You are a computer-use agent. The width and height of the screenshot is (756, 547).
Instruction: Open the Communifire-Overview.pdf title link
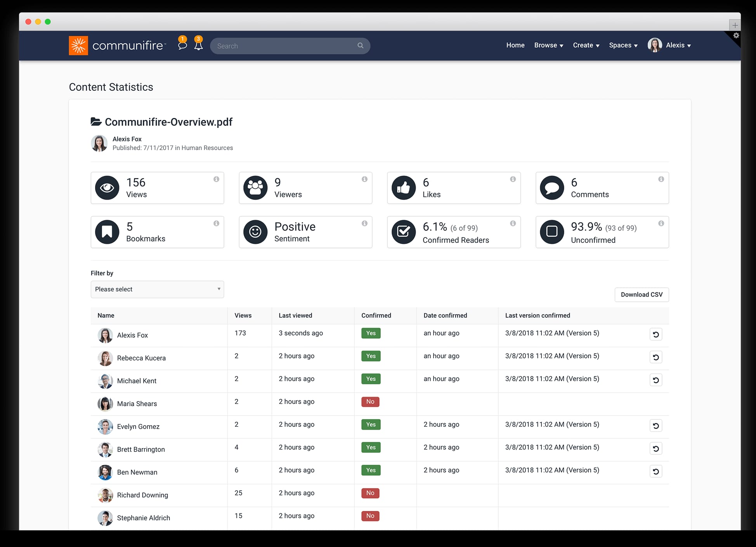168,122
